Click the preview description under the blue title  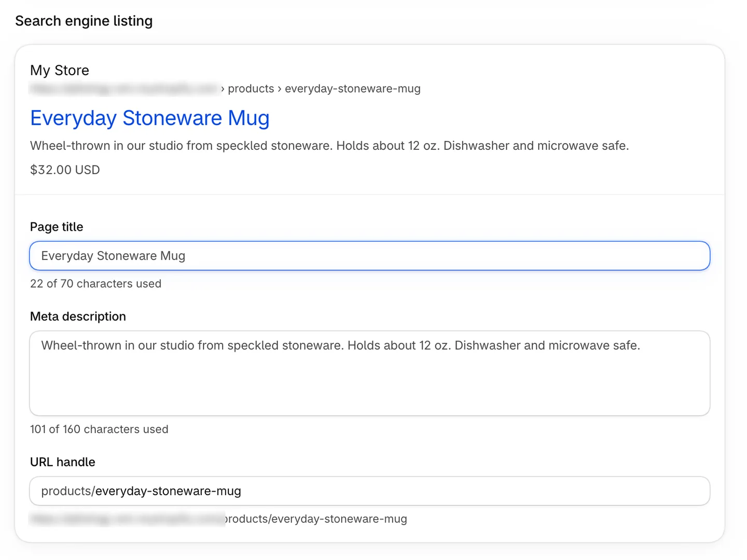point(329,146)
